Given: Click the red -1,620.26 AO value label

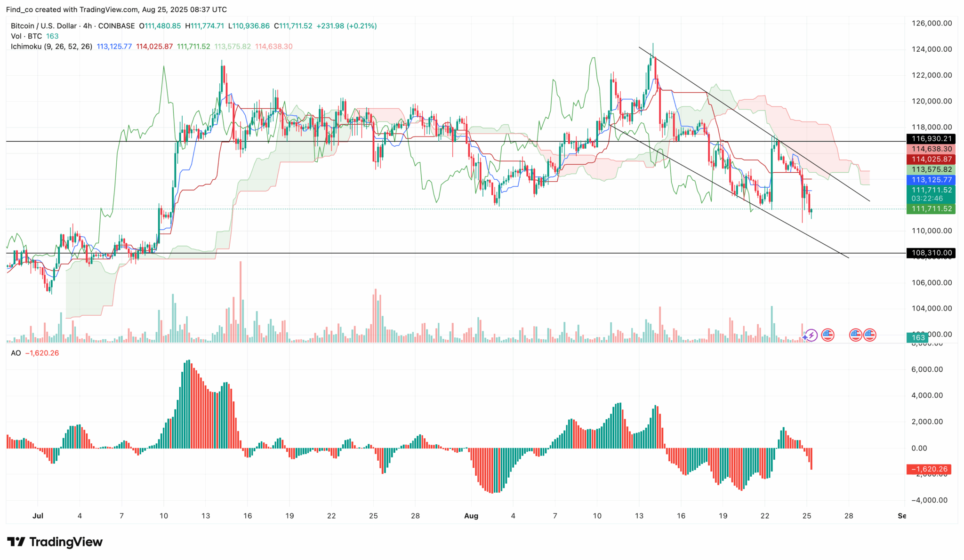Looking at the screenshot, I should (929, 469).
